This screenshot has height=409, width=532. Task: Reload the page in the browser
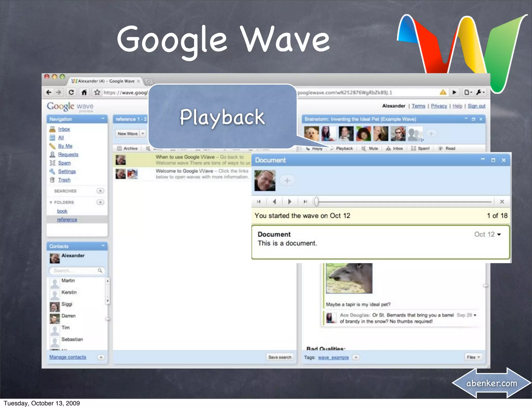[71, 92]
